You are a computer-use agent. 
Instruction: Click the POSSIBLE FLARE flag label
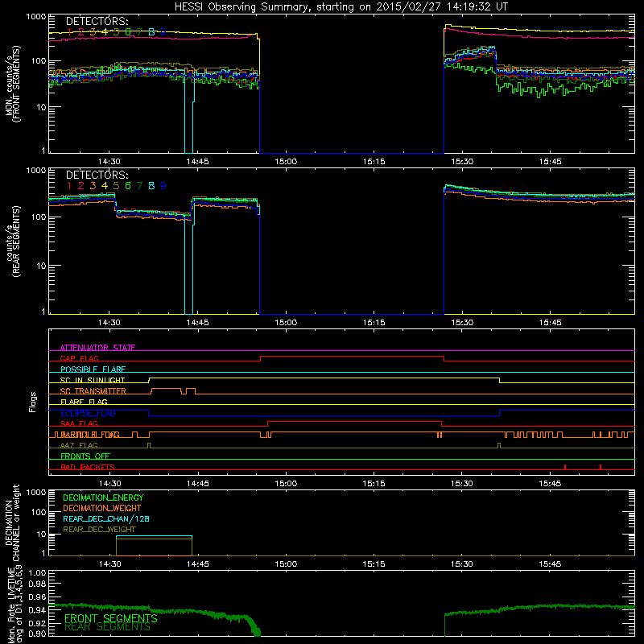pyautogui.click(x=93, y=369)
